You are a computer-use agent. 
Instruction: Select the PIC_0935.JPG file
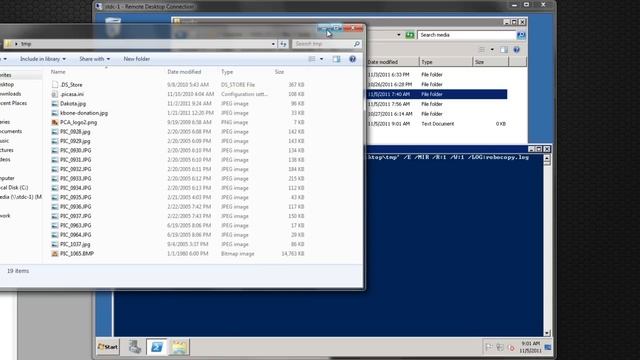[76, 198]
